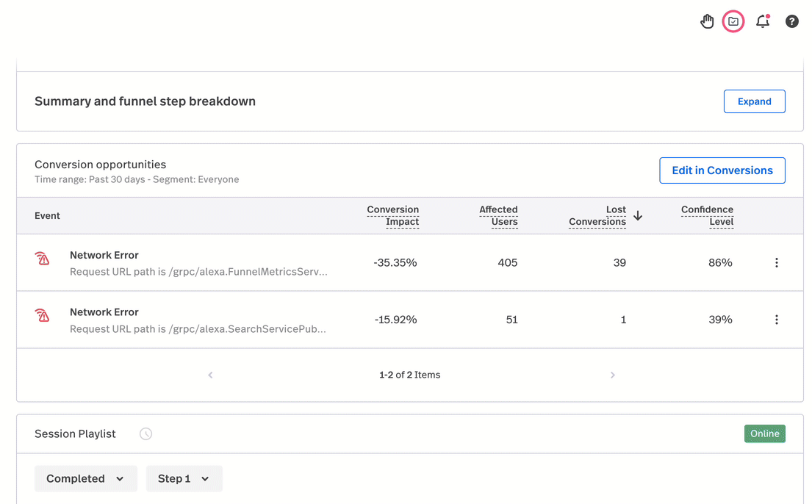Go to previous page of items

[x=210, y=375]
